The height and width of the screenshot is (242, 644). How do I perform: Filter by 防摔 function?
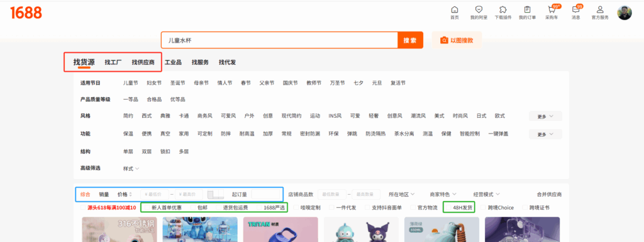coord(226,134)
